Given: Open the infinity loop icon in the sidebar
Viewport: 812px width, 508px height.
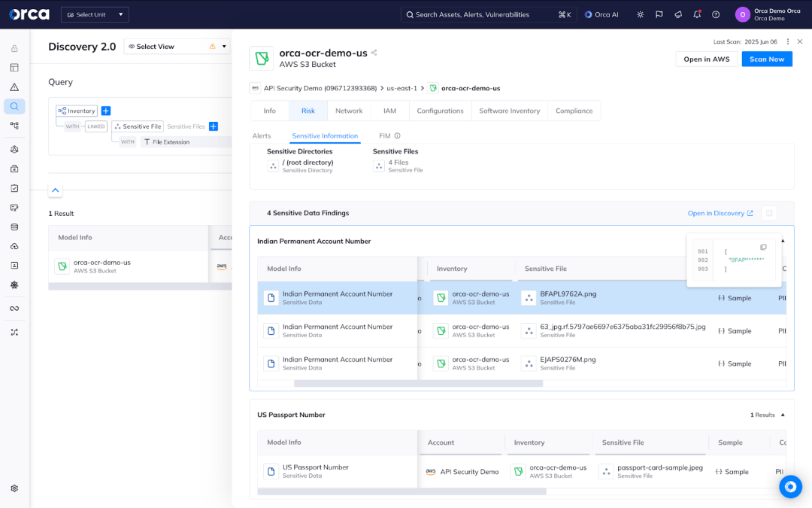Looking at the screenshot, I should coord(14,309).
